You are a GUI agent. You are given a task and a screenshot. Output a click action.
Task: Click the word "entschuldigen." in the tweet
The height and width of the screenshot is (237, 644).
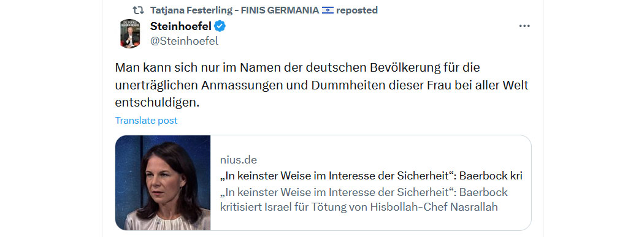[157, 103]
